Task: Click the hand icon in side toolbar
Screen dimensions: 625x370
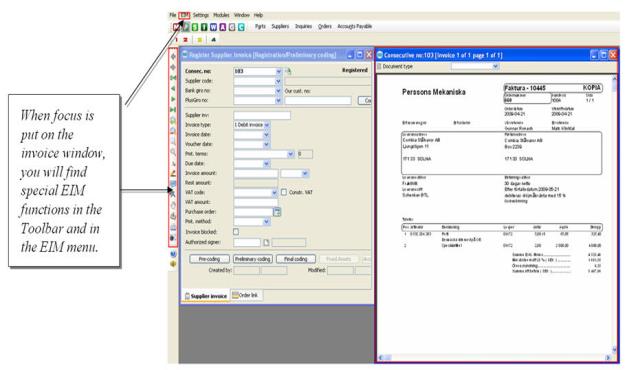Action: pos(173,205)
